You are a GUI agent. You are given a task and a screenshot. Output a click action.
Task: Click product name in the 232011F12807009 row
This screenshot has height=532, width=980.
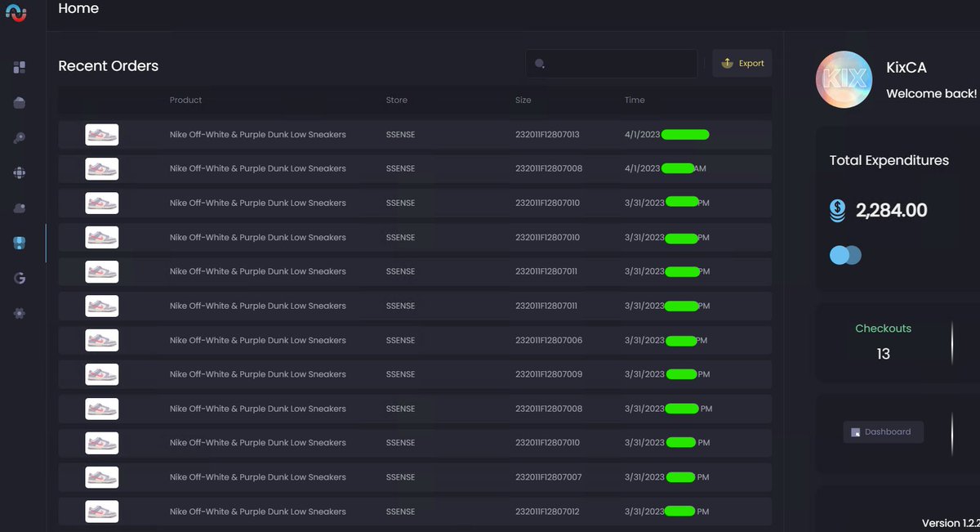[258, 375]
